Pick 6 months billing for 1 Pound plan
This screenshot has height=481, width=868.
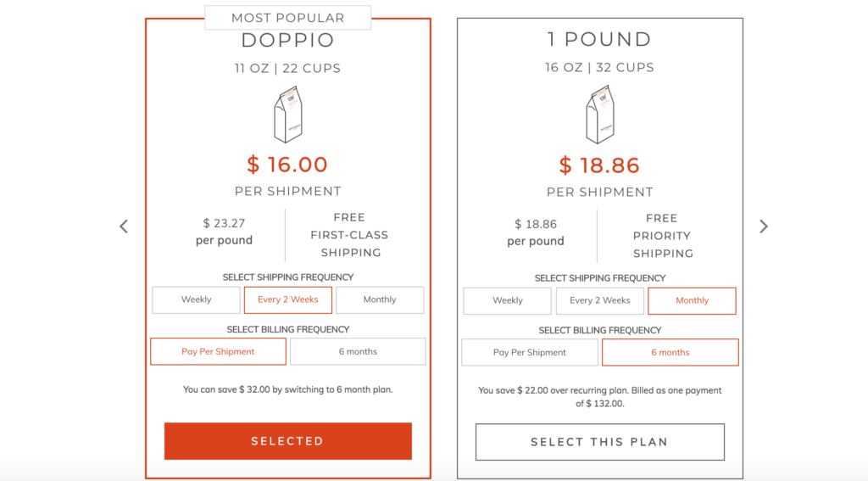coord(670,352)
